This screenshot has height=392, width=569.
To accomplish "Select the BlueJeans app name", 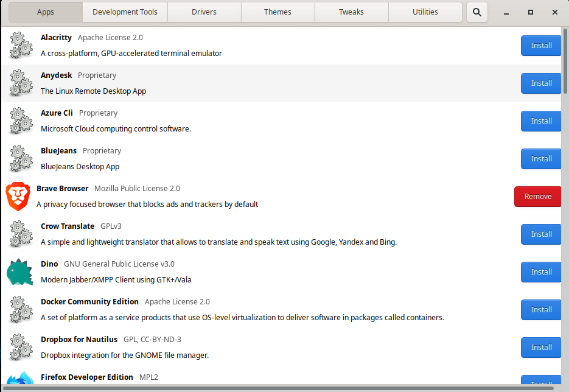I will (x=59, y=150).
